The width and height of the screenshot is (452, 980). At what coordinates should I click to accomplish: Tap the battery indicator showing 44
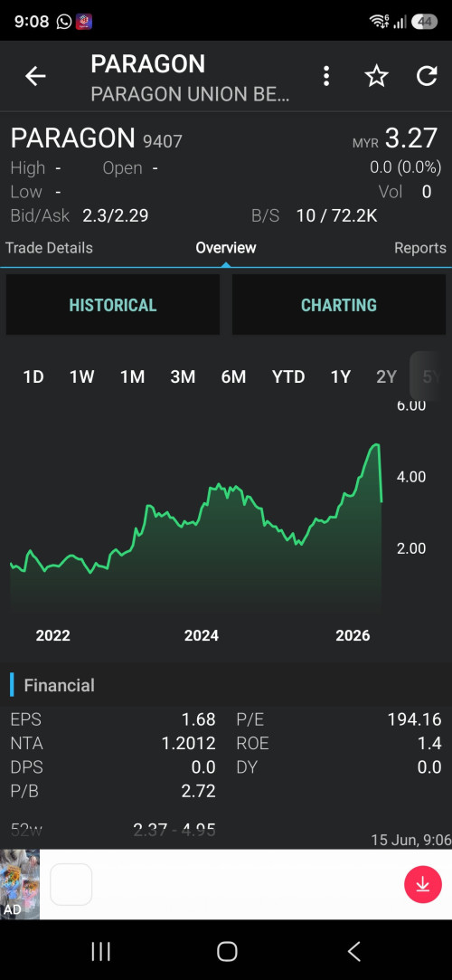(x=425, y=21)
